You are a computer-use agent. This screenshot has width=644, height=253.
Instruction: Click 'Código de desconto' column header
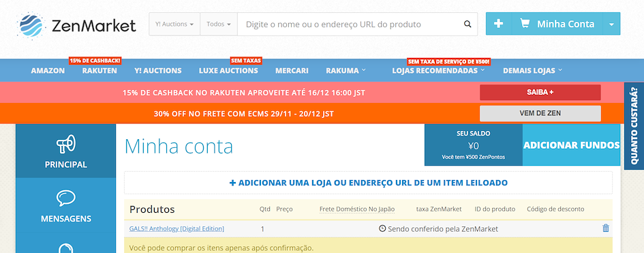555,209
